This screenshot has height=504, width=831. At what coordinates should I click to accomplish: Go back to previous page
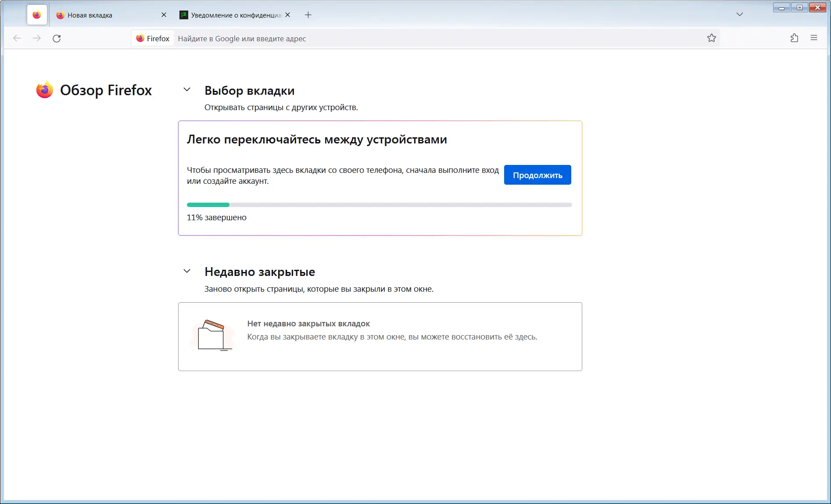pos(17,38)
